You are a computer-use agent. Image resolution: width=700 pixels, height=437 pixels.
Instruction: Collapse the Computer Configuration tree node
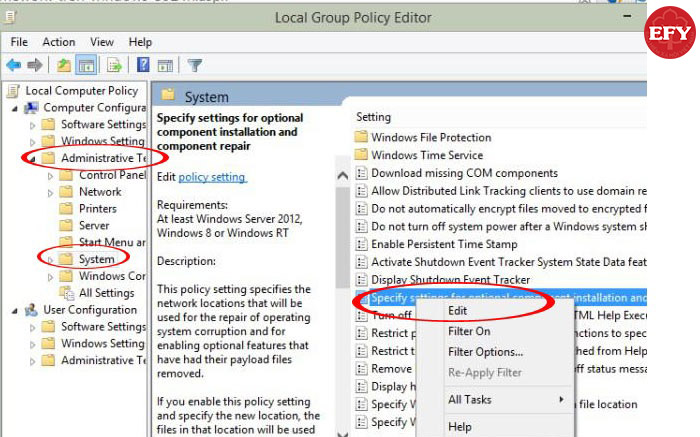tap(15, 108)
